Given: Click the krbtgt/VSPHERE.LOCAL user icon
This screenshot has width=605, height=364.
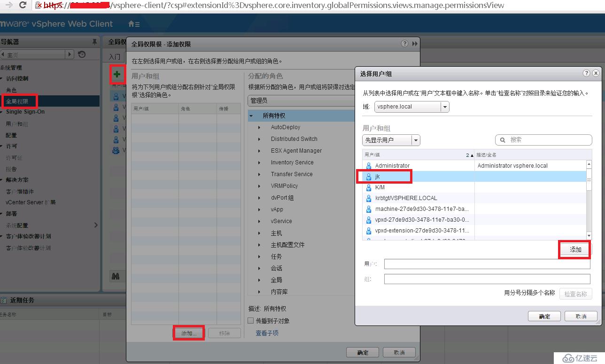Looking at the screenshot, I should [x=369, y=198].
